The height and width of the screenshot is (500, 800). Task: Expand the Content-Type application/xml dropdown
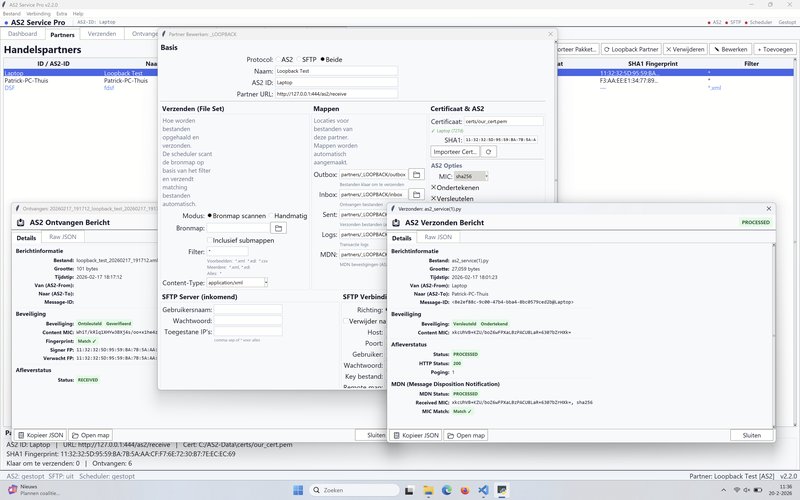237,283
